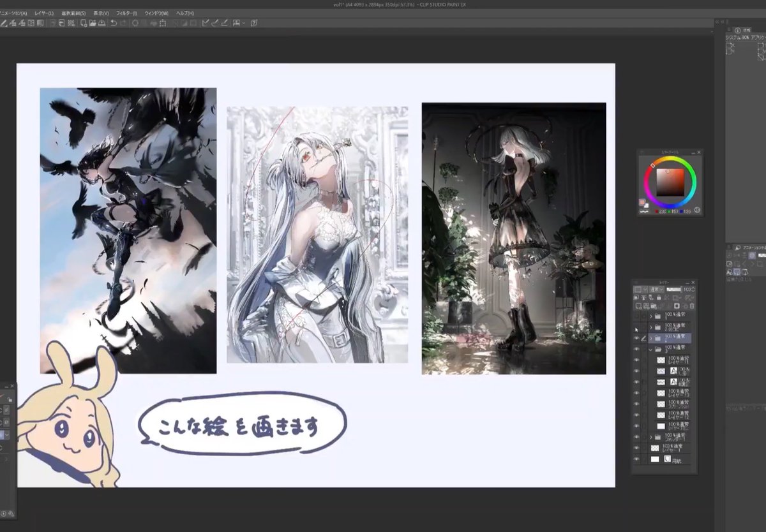Create a new layer folder
The image size is (766, 532).
(x=654, y=306)
